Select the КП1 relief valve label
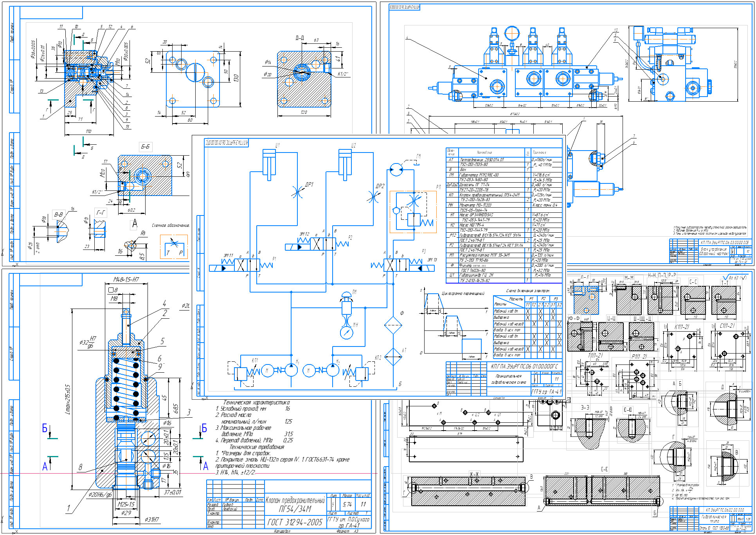 pos(255,360)
